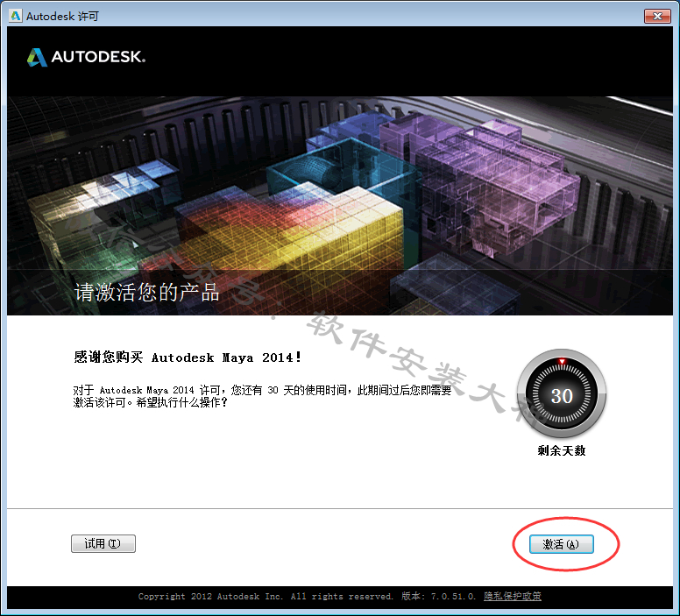This screenshot has width=680, height=616.
Task: Click the colorful 3D blocks banner image
Action: pos(340,205)
